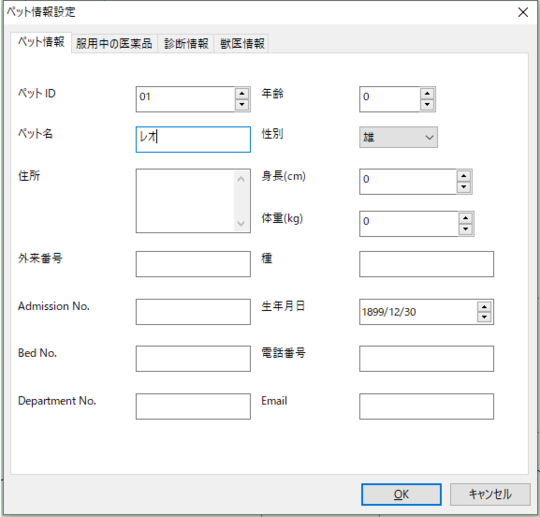Open the 性別 dropdown
Viewport: 540px width, 517px height.
click(398, 137)
